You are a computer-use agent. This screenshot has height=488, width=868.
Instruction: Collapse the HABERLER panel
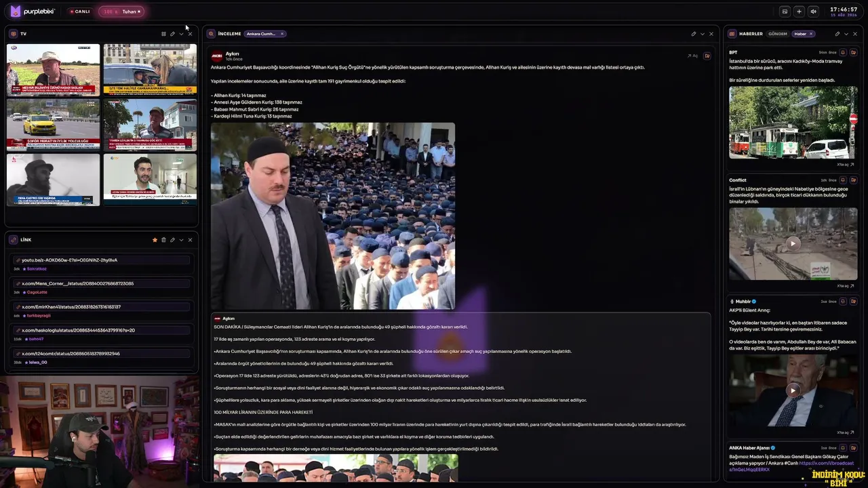(846, 34)
